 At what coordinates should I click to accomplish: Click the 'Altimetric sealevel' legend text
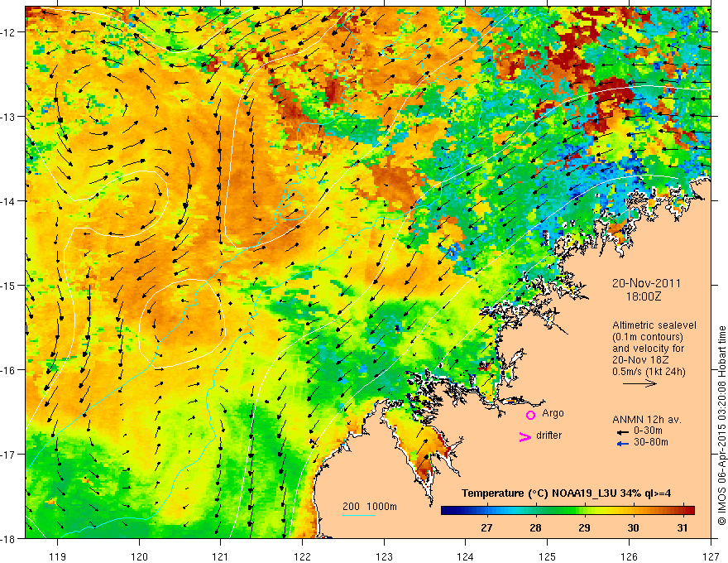click(654, 325)
